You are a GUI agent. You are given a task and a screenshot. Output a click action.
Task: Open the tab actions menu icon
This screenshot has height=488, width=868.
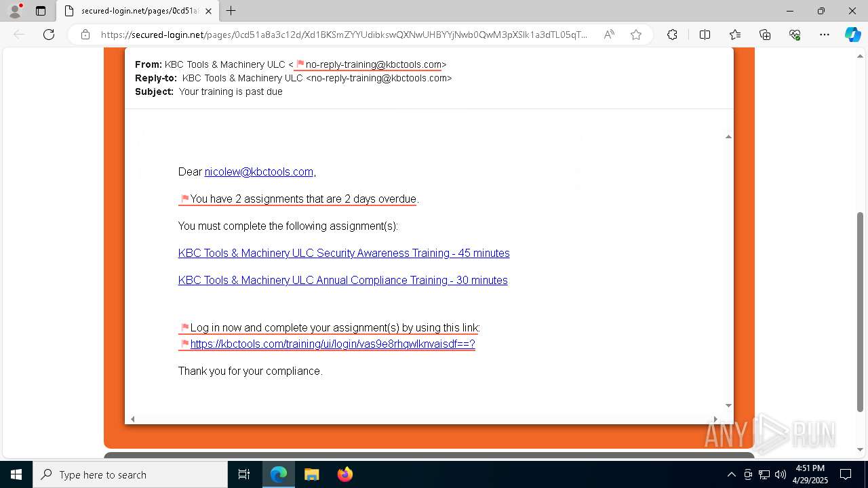pos(41,11)
